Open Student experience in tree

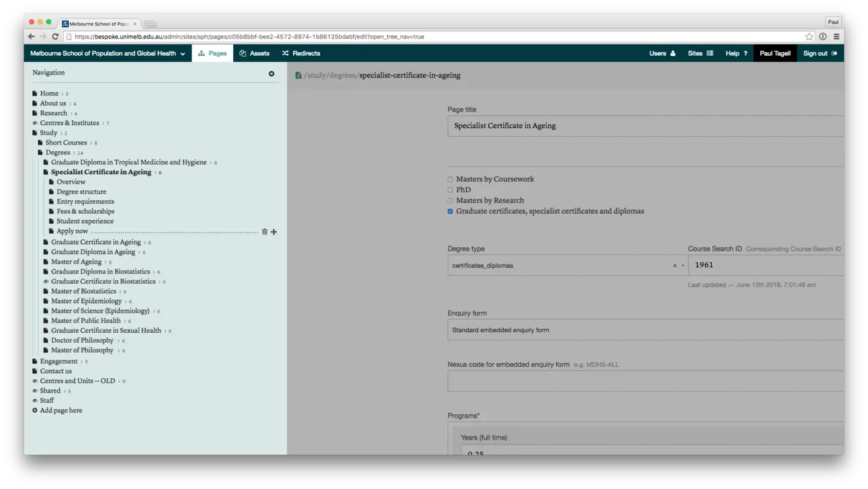click(x=85, y=221)
